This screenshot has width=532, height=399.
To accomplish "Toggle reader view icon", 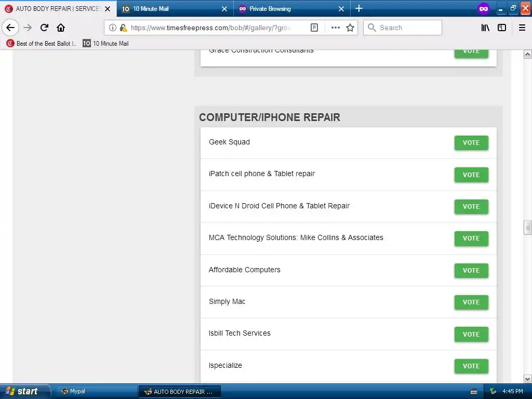I will point(314,28).
